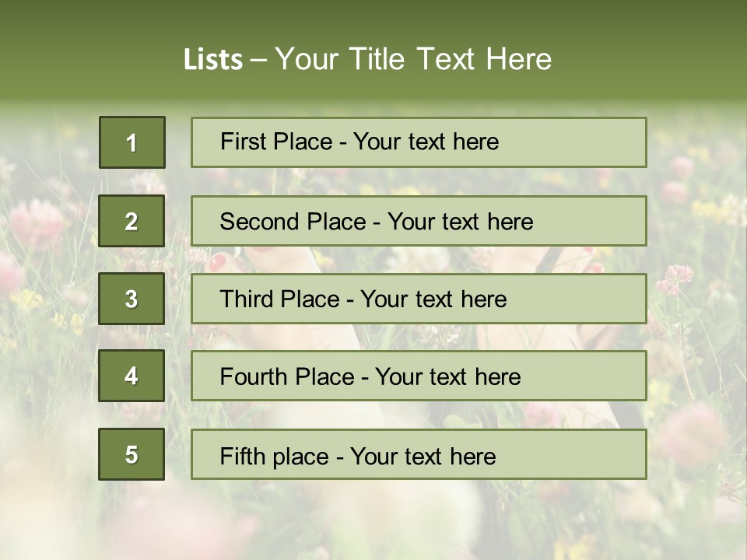Click the bold word Lists in title
747x560 pixels.
[x=213, y=60]
